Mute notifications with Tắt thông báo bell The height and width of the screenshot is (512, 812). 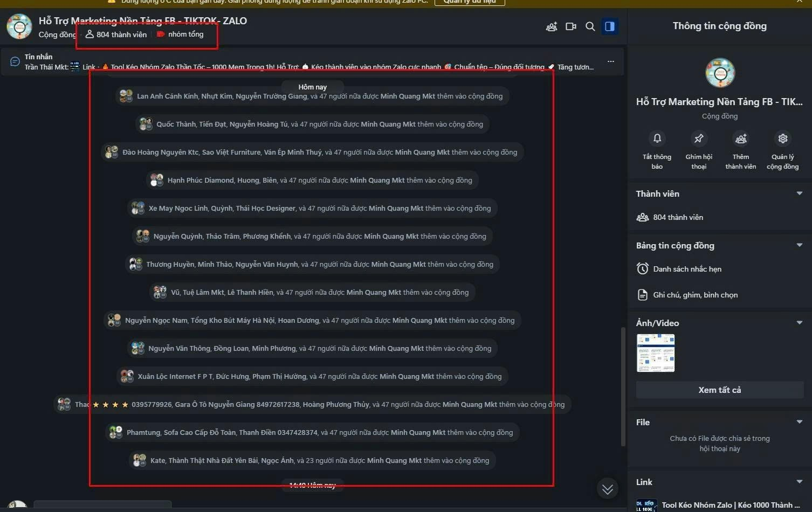coord(657,139)
